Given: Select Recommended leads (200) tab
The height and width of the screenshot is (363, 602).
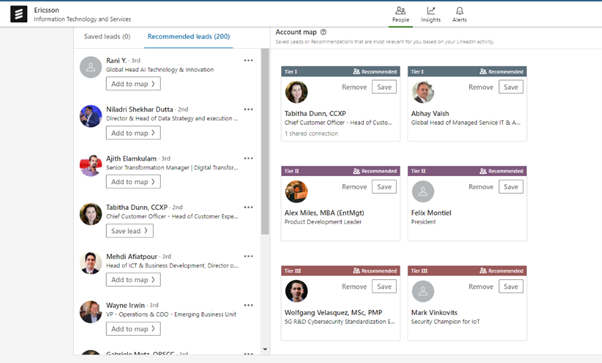Looking at the screenshot, I should point(189,36).
